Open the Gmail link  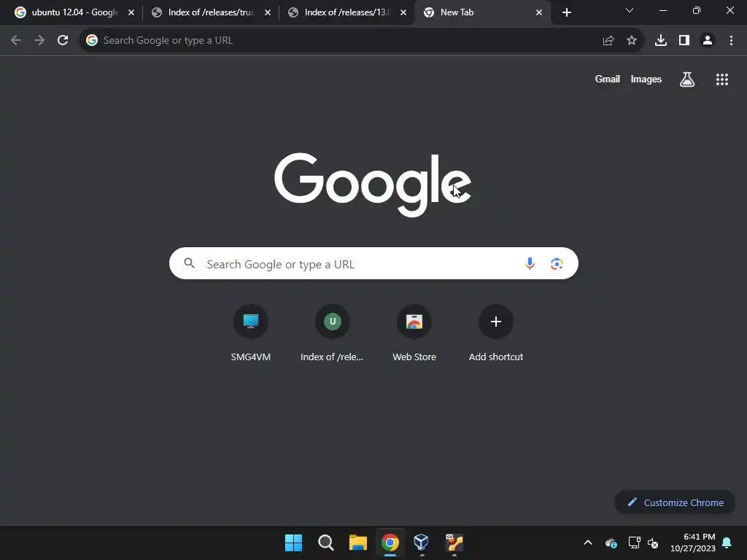click(x=608, y=79)
